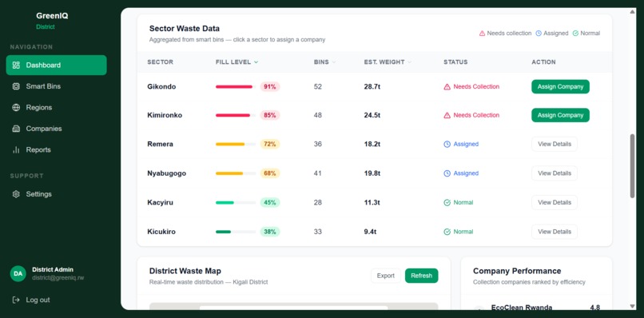Viewport: 644px width, 318px height.
Task: Click clock icon in Remera status
Action: 447,144
